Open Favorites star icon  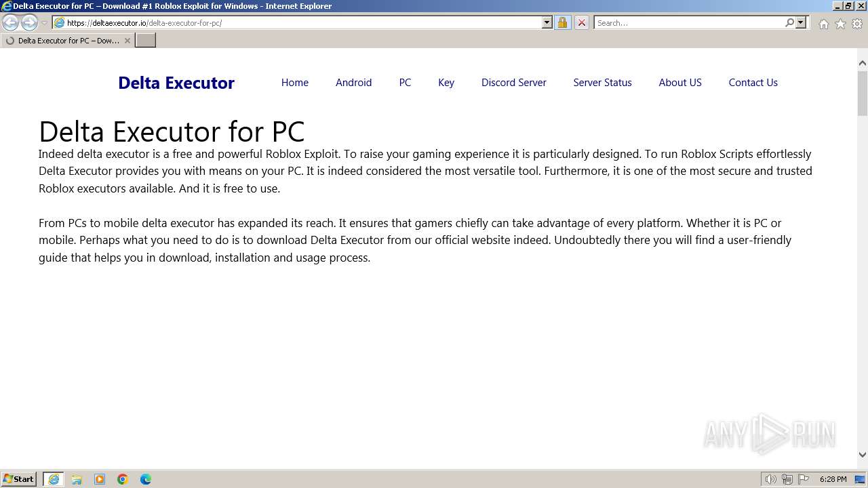840,24
